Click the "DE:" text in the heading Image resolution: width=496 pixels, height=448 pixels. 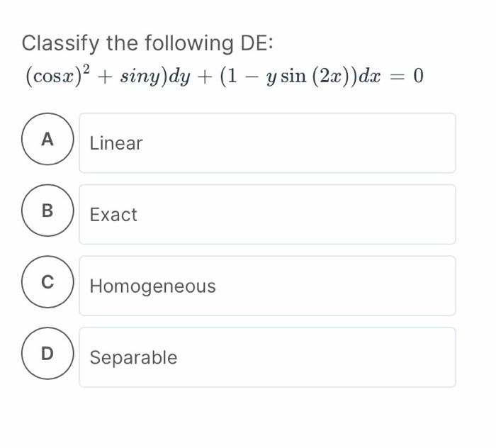(256, 44)
